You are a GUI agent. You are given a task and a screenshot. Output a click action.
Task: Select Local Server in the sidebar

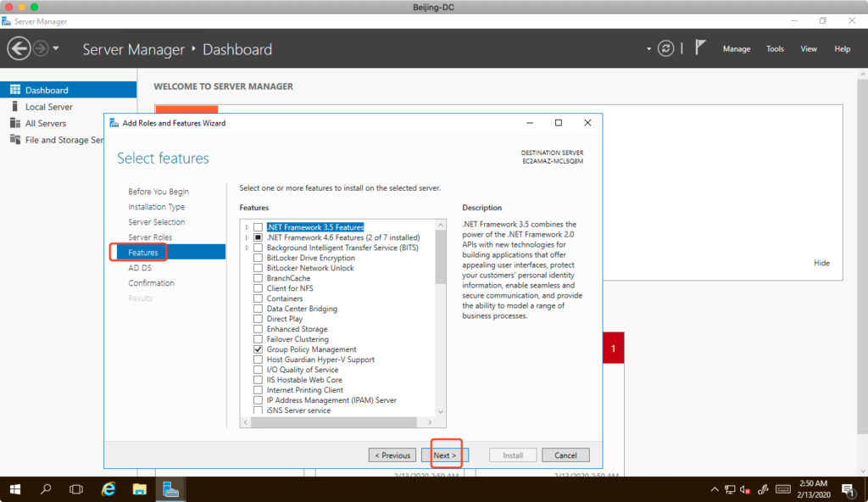pos(48,107)
